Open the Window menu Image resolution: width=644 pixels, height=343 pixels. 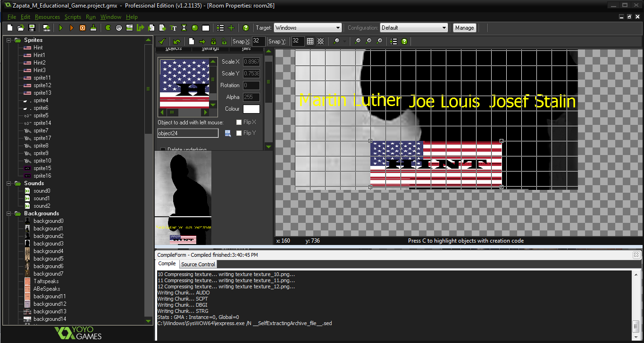click(x=110, y=16)
